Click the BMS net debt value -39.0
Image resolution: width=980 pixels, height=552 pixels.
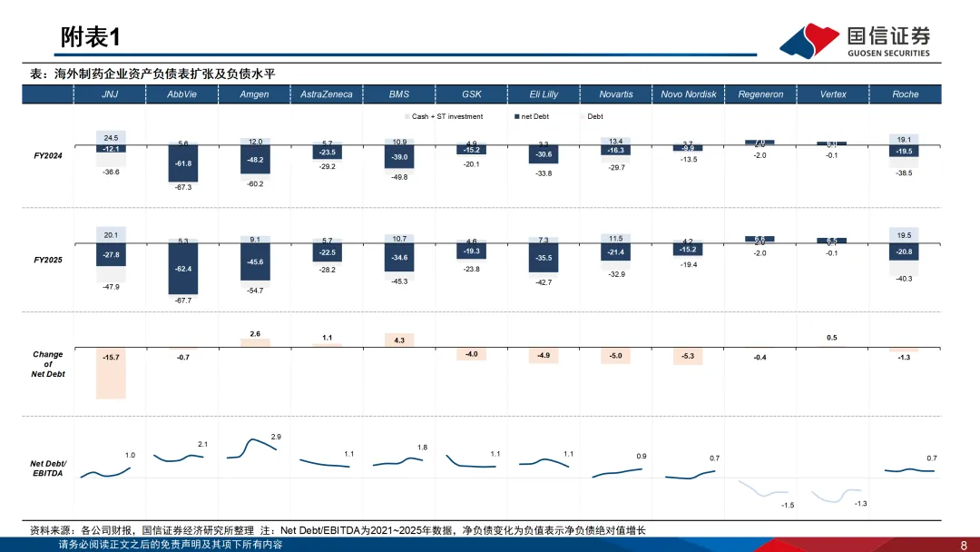(x=399, y=158)
